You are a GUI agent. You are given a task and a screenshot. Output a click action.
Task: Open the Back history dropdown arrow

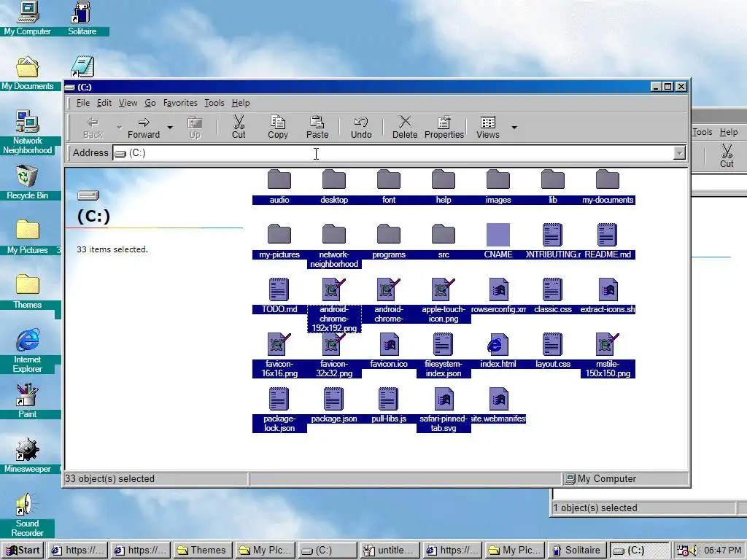click(x=119, y=128)
